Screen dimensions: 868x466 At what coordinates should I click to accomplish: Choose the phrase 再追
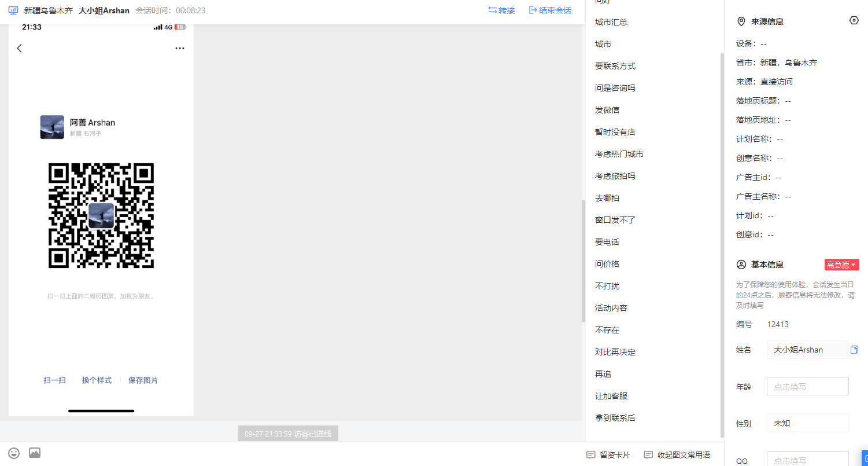click(x=603, y=374)
